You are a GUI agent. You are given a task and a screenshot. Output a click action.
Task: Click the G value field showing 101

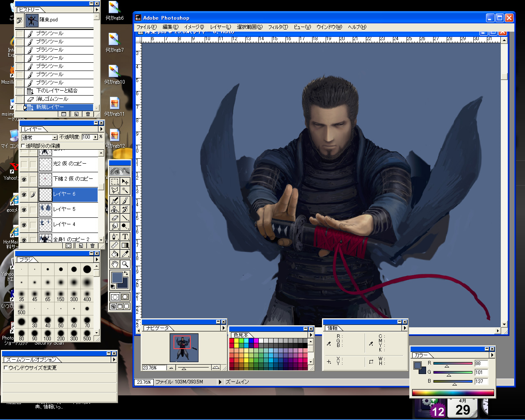tap(481, 372)
